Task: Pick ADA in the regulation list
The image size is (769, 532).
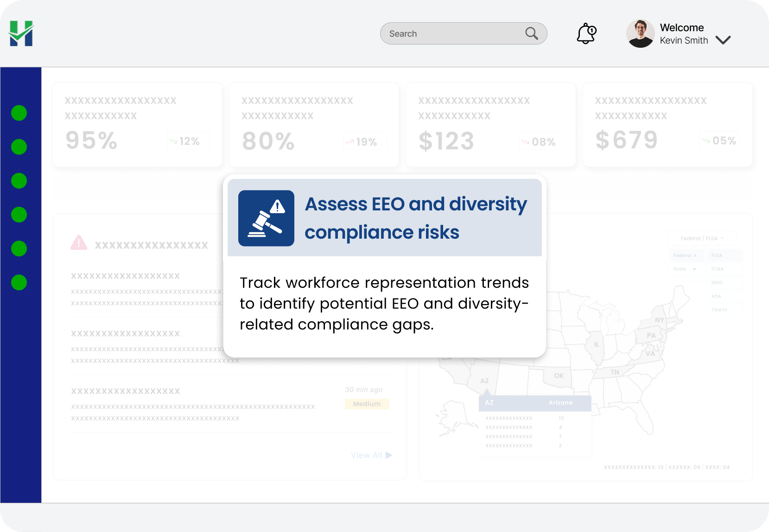Action: pos(716,296)
